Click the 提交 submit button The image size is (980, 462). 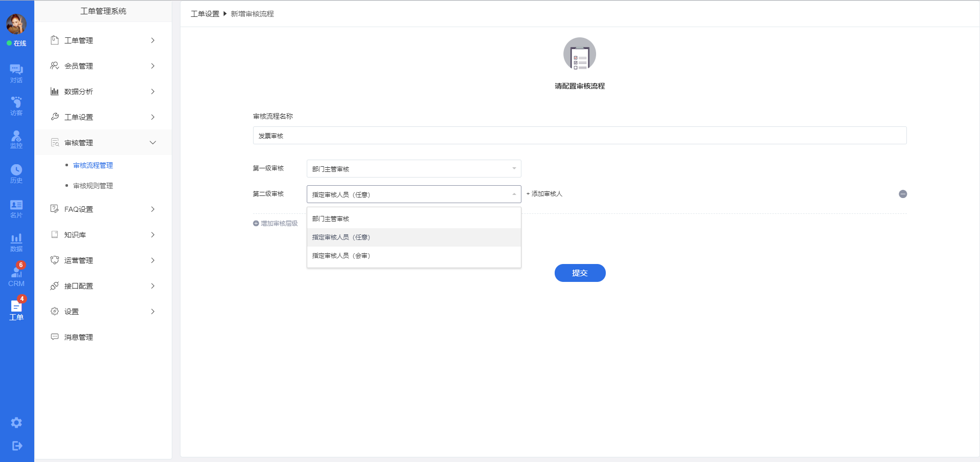[x=580, y=273]
